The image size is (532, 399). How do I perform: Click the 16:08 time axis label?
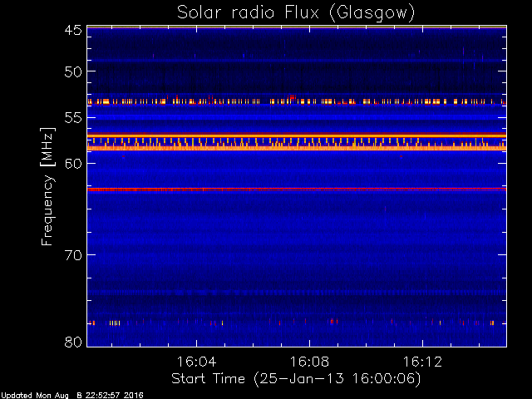tap(309, 362)
